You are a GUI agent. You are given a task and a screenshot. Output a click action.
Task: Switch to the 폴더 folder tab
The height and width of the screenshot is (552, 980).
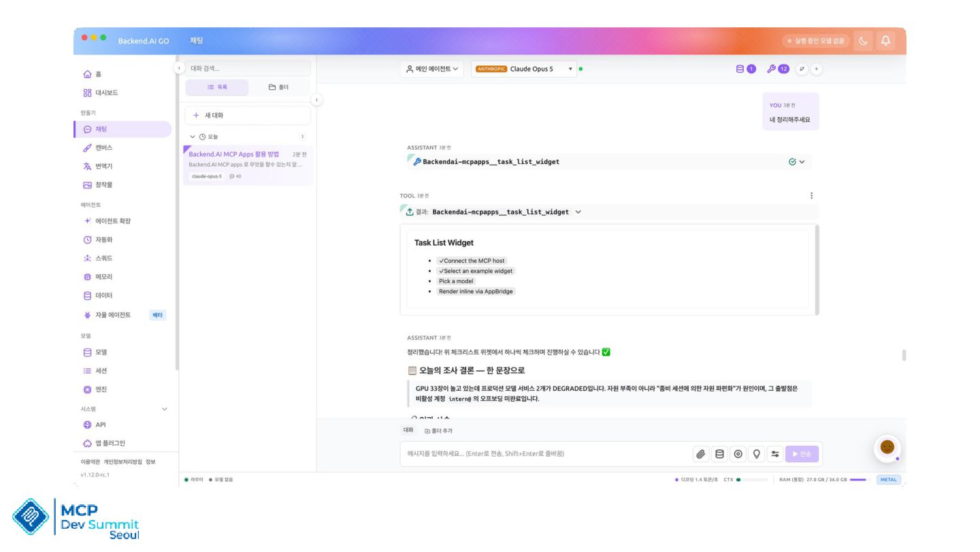[278, 87]
